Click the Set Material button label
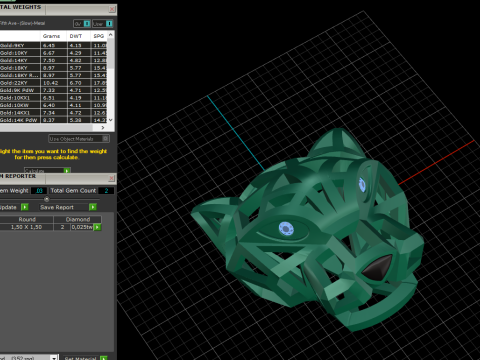Screen dimensions: 480x360 click(80, 358)
